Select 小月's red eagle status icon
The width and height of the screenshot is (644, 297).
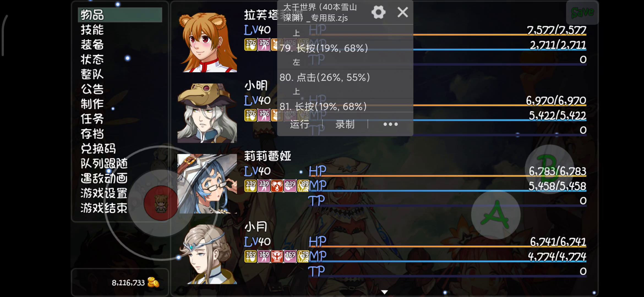pos(277,257)
